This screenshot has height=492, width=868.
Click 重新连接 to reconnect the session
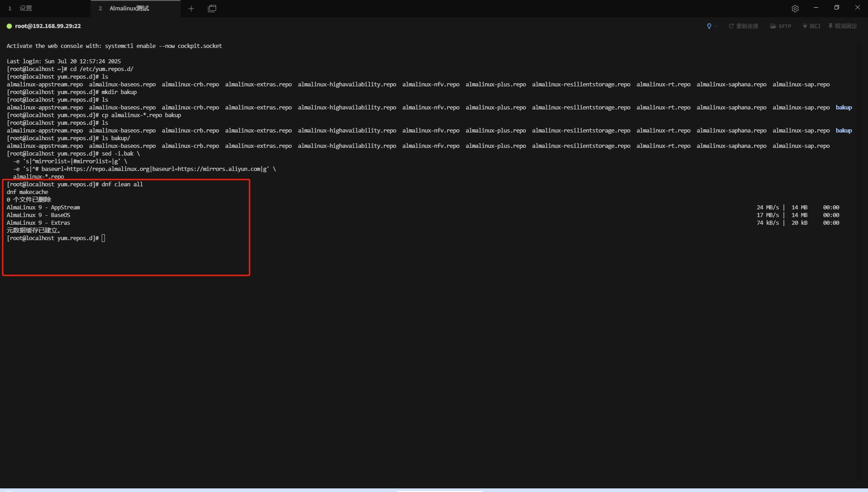pyautogui.click(x=743, y=26)
